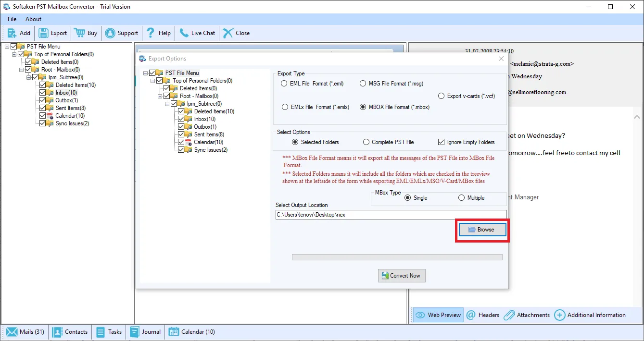
Task: Select MSG File Format radio button
Action: 364,84
